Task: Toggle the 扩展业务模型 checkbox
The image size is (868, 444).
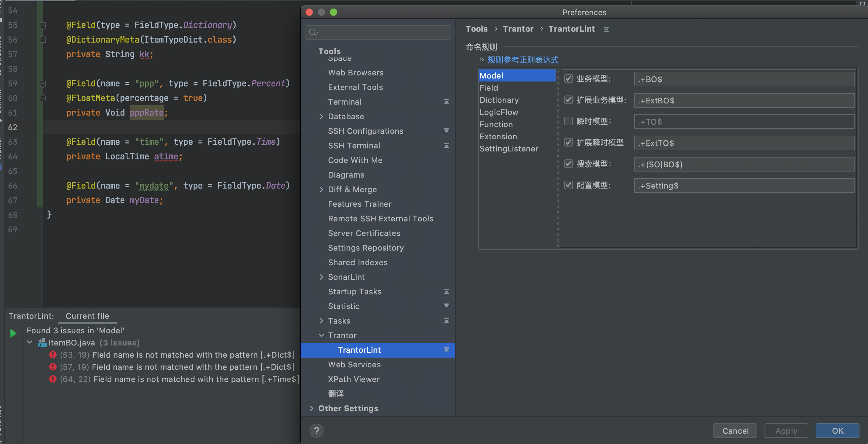Action: [x=569, y=100]
